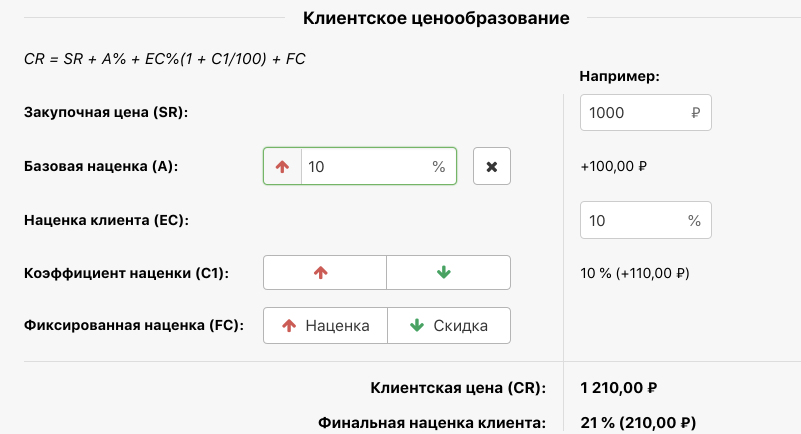Screen dimensions: 801x434
Task: Focus the Базовая наценка value input
Action: click(x=364, y=167)
